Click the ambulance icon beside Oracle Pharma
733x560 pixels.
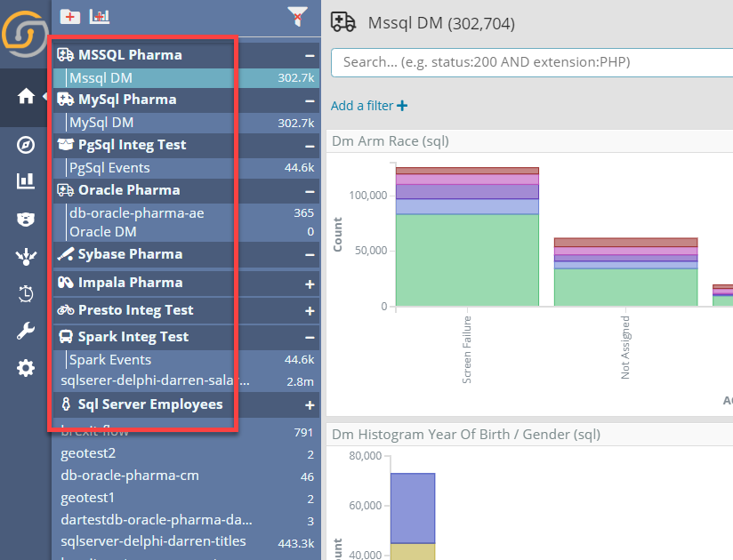pyautogui.click(x=66, y=190)
